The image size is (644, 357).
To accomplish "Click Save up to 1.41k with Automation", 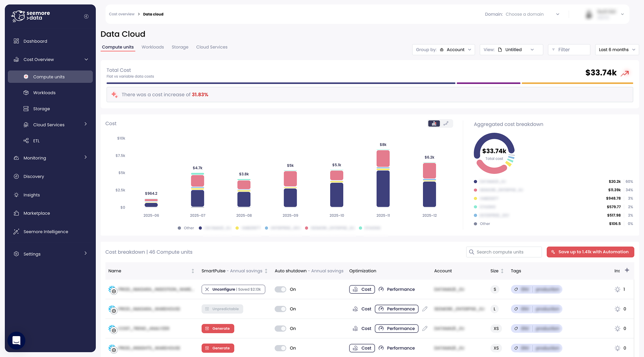I will [x=590, y=252].
